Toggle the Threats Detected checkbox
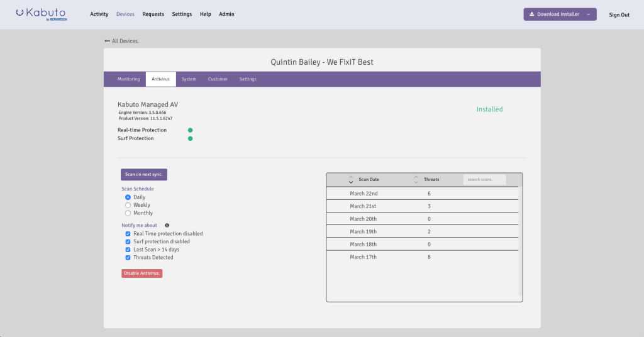 pos(128,258)
